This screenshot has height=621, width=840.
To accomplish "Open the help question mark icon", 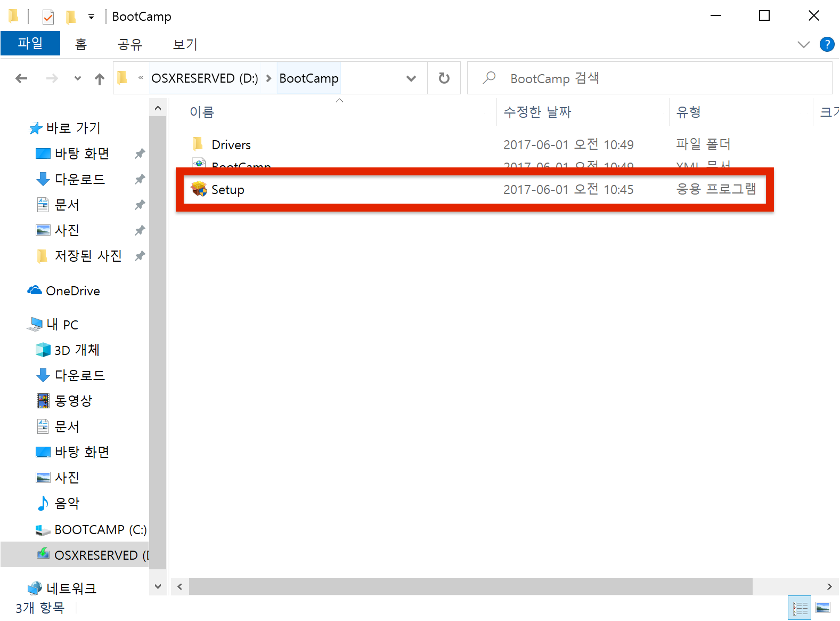I will pos(827,44).
